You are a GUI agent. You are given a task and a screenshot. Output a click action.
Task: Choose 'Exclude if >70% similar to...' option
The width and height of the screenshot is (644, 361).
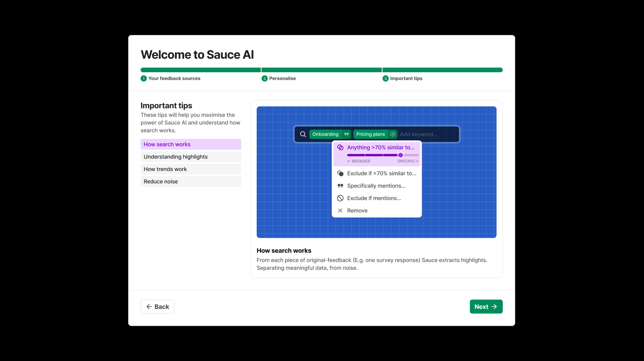pyautogui.click(x=382, y=173)
